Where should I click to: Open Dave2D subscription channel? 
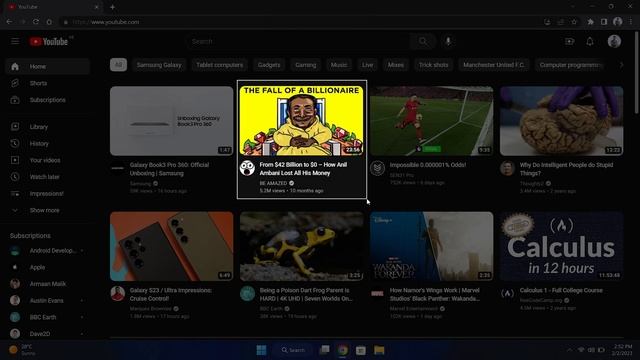click(x=48, y=334)
